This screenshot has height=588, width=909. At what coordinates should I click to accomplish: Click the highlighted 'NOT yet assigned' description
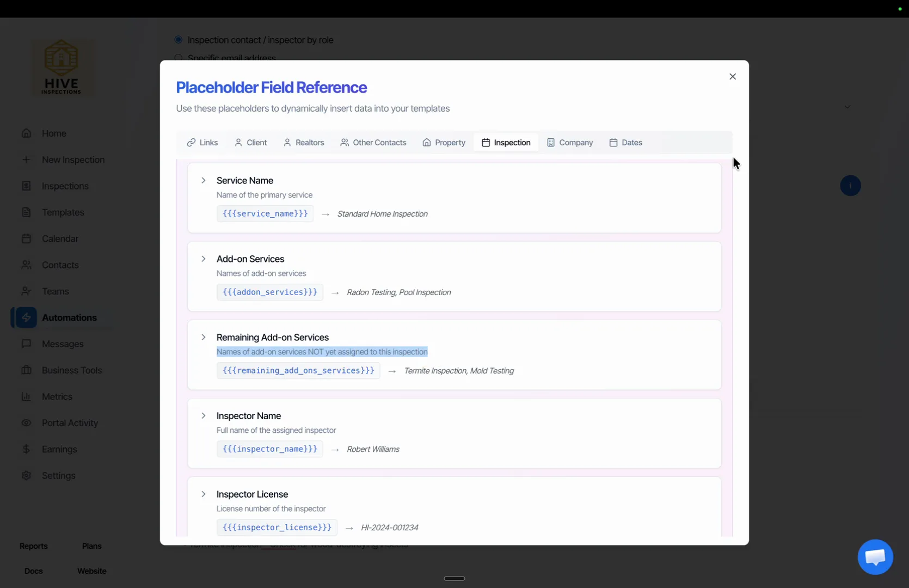(322, 352)
